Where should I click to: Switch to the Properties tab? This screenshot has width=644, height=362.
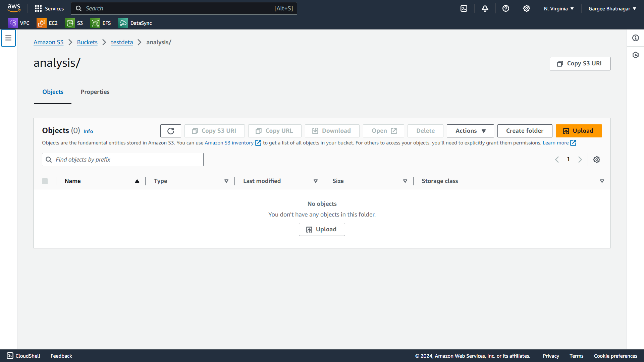click(x=95, y=92)
